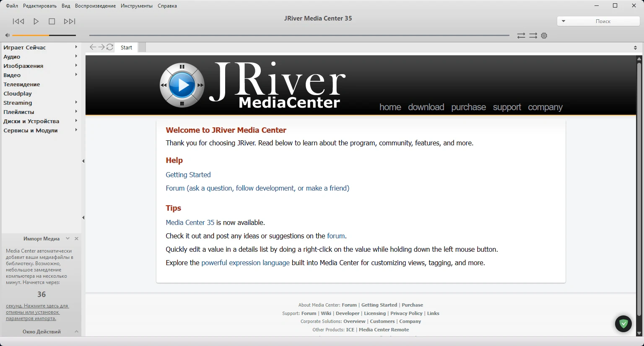This screenshot has width=644, height=346.
Task: Click the import cancel link 'Нажмите здесь для отмены'
Action: click(37, 312)
